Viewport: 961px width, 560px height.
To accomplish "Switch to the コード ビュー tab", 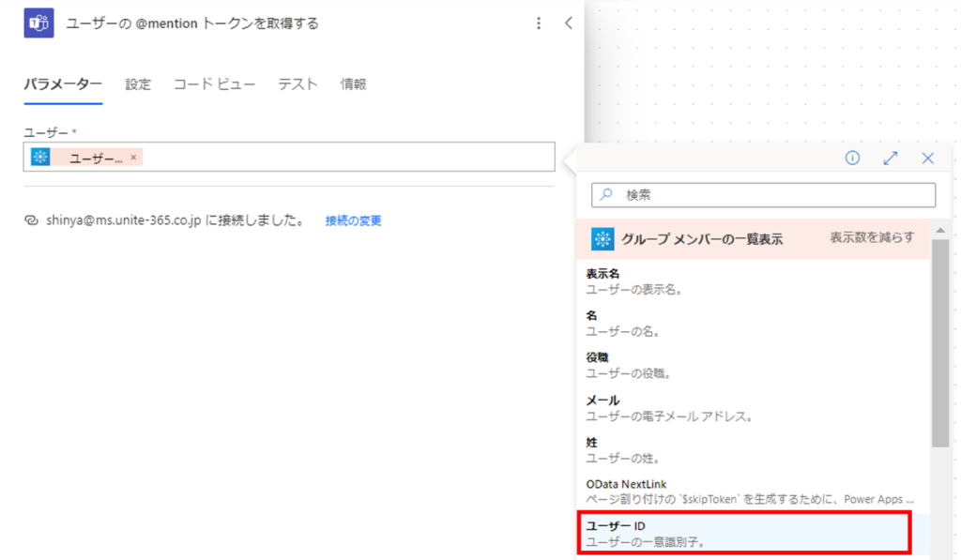I will pyautogui.click(x=214, y=84).
